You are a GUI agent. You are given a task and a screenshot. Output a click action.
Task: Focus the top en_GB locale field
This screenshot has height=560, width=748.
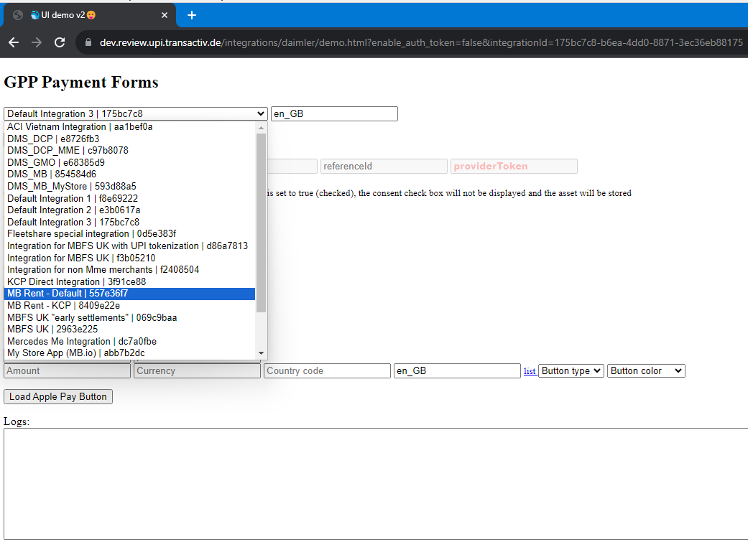(334, 114)
